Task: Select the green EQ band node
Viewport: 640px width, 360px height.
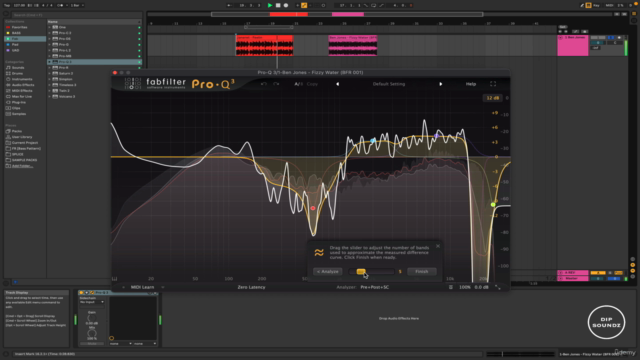Action: coord(493,204)
